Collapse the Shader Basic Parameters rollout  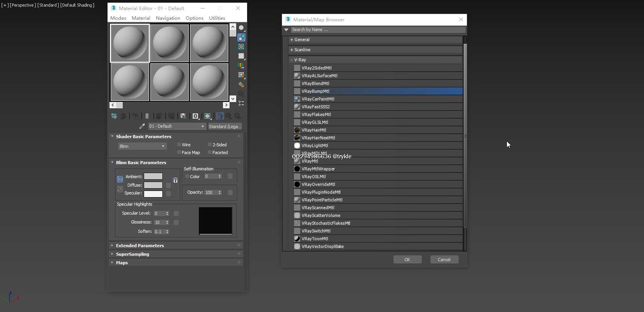coord(144,137)
